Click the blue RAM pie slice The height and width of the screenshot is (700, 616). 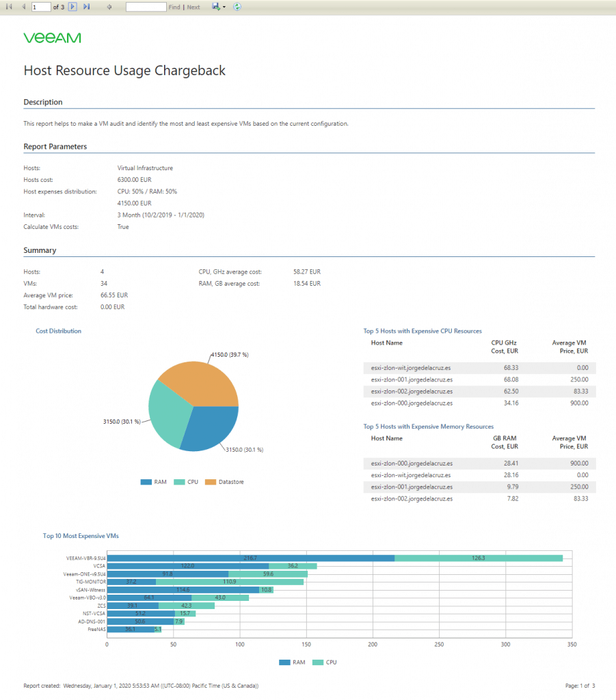pos(210,429)
